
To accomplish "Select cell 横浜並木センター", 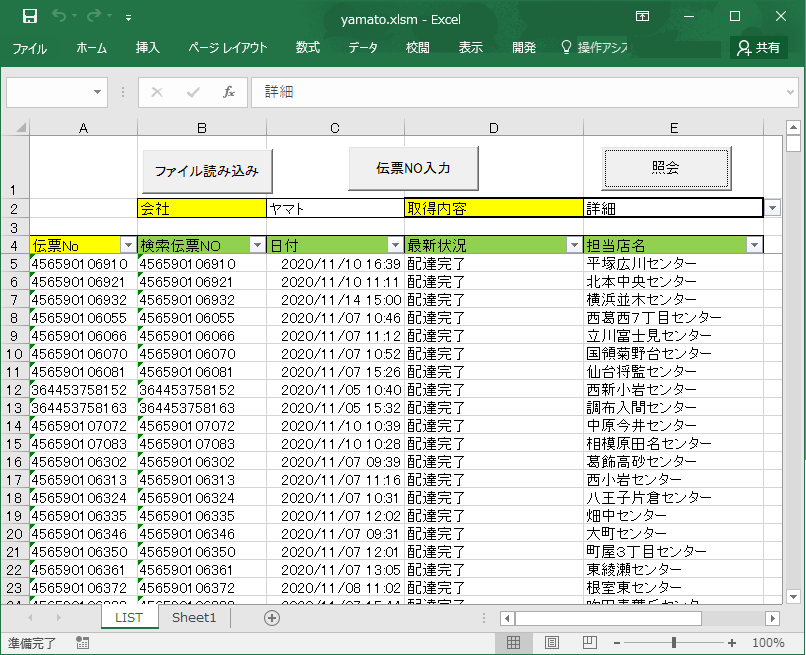I will pyautogui.click(x=673, y=300).
